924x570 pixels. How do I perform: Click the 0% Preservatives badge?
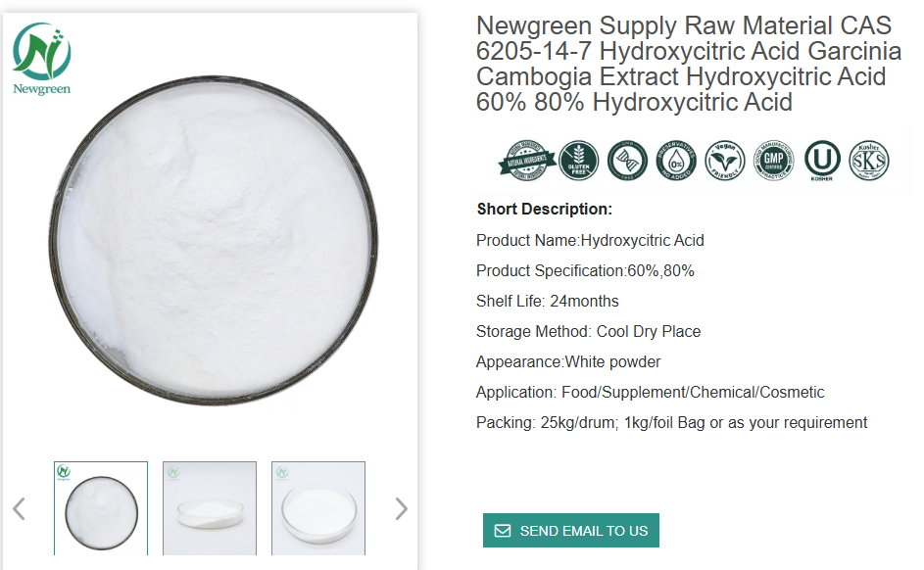(x=676, y=161)
